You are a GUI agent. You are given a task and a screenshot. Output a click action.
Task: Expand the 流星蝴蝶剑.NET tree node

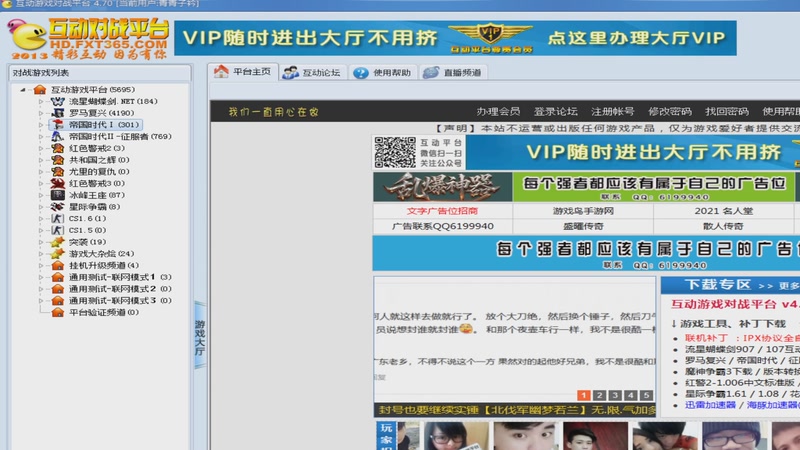coord(41,101)
